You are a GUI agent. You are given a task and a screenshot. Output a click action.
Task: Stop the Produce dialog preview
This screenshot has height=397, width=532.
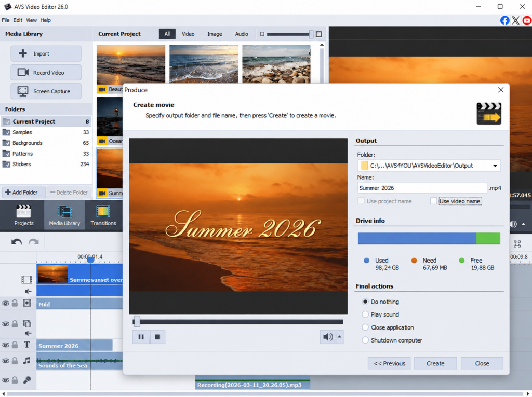(x=157, y=337)
